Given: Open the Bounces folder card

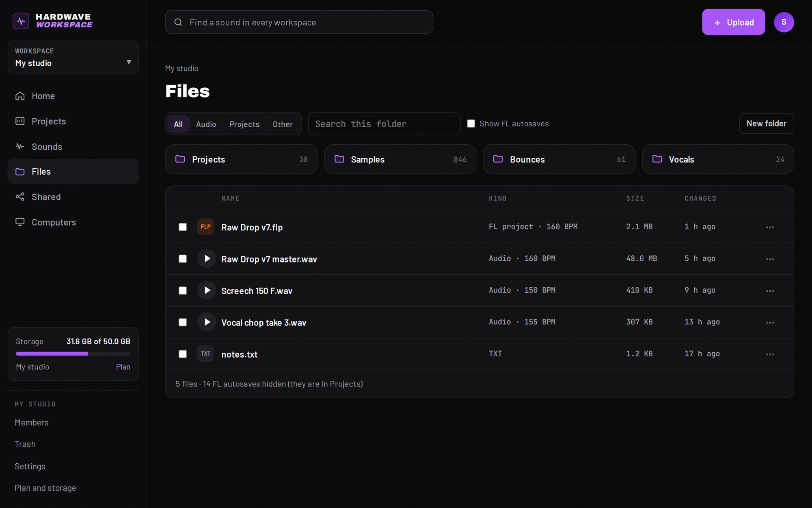Looking at the screenshot, I should point(559,159).
